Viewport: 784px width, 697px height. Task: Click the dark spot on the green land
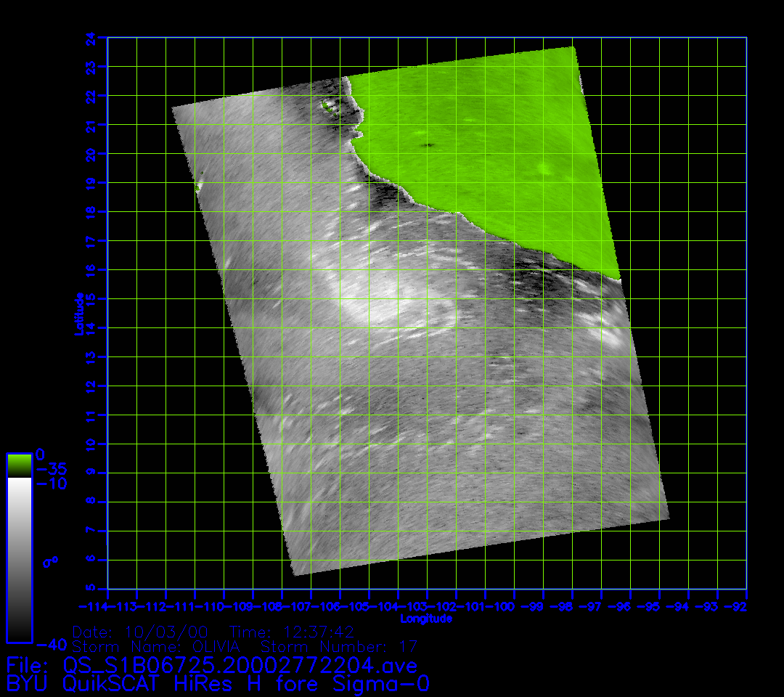point(428,145)
